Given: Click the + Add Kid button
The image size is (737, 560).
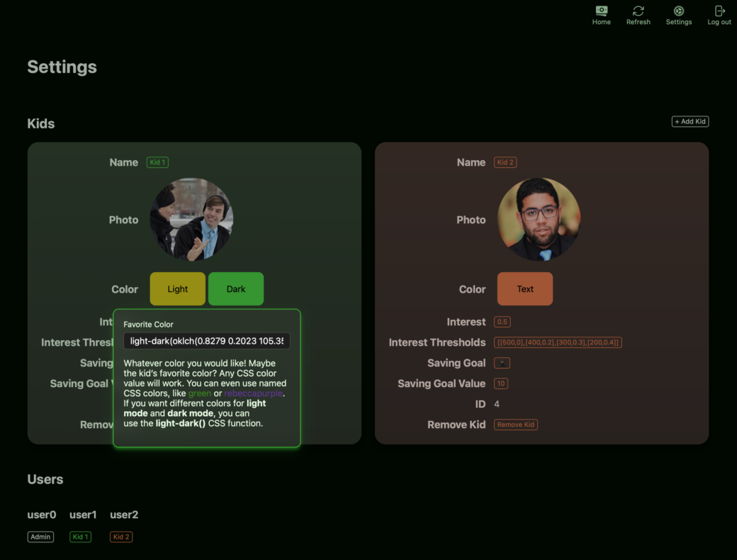Looking at the screenshot, I should point(690,121).
